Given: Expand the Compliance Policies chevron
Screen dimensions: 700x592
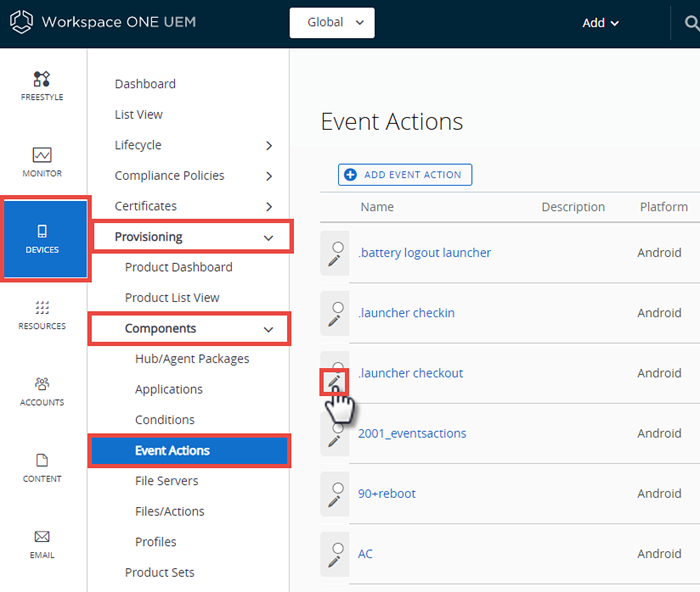Looking at the screenshot, I should (269, 176).
